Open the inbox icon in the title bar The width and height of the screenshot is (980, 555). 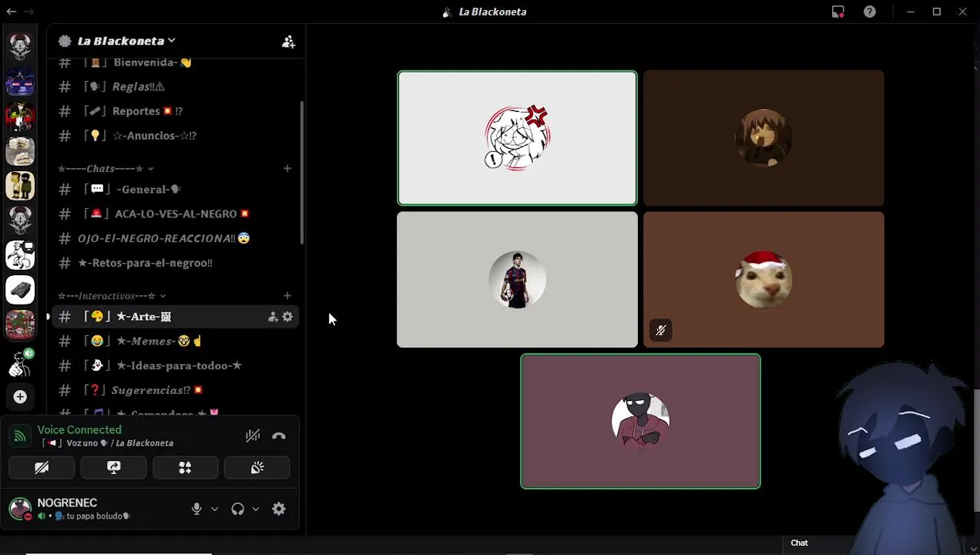[x=838, y=12]
